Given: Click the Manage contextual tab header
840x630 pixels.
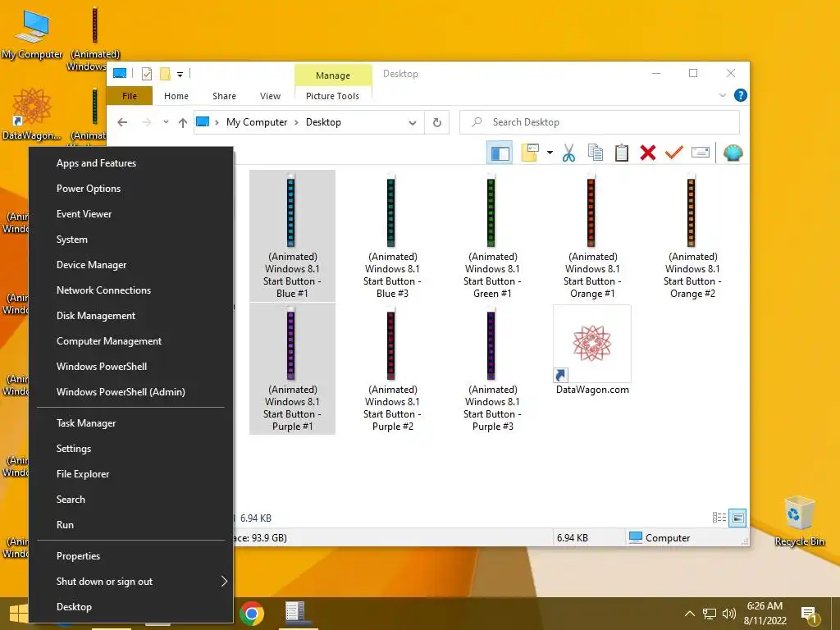Looking at the screenshot, I should [x=333, y=75].
